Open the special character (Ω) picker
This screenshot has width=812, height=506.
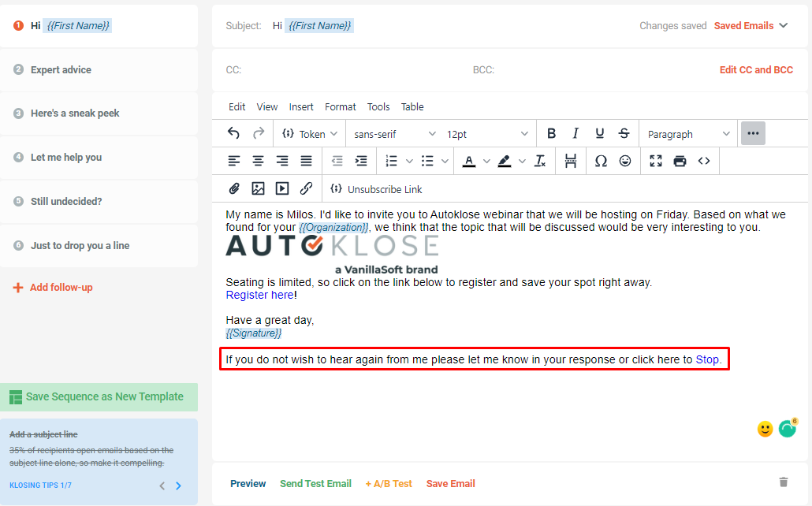click(601, 161)
